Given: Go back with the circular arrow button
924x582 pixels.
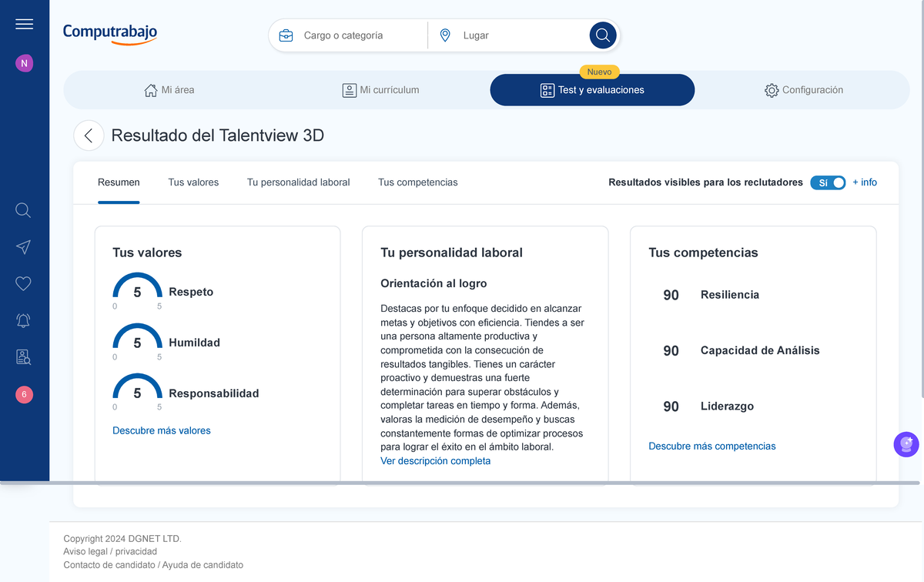Looking at the screenshot, I should 89,135.
